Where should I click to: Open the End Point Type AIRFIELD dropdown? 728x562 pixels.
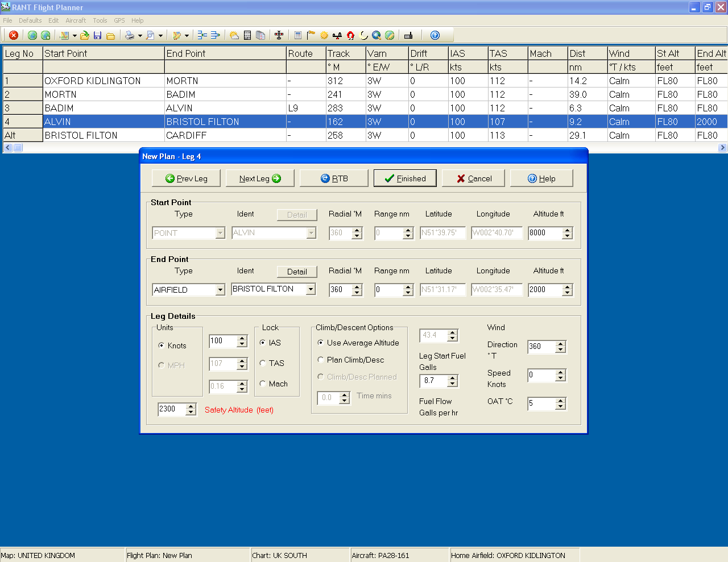(x=220, y=290)
